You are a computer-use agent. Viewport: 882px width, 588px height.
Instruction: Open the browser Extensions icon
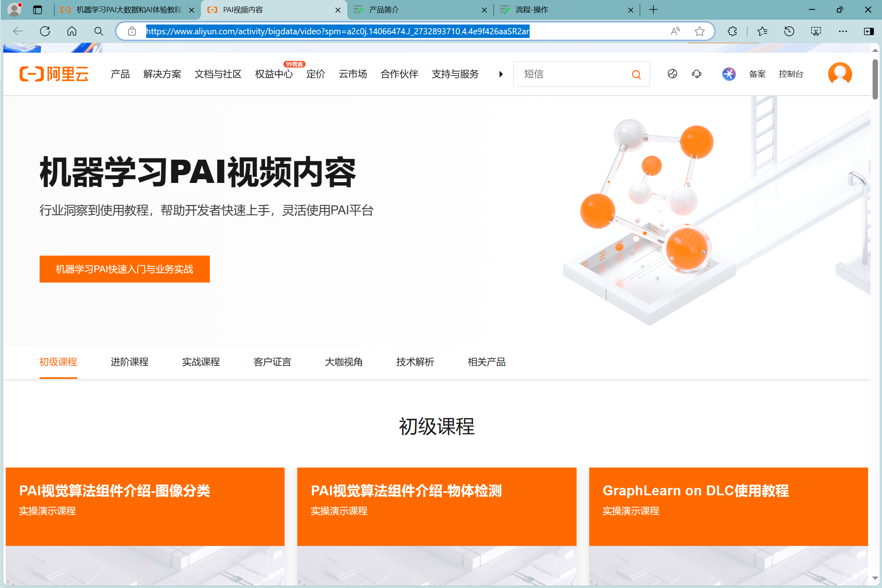(x=733, y=31)
